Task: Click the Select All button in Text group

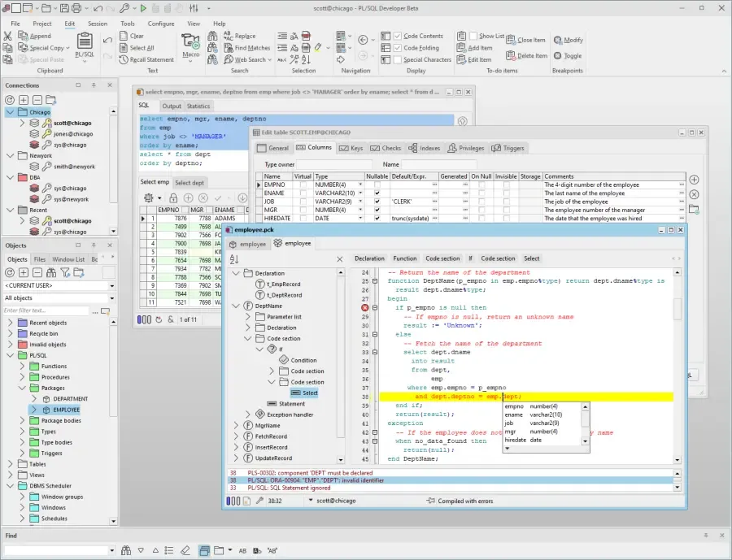Action: [x=137, y=48]
